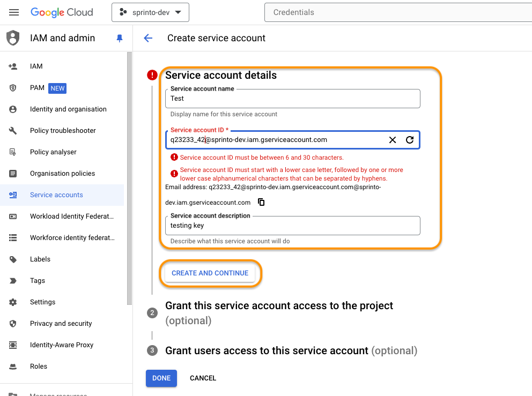This screenshot has width=532, height=396.
Task: Click the Service accounts key icon
Action: pyautogui.click(x=13, y=195)
